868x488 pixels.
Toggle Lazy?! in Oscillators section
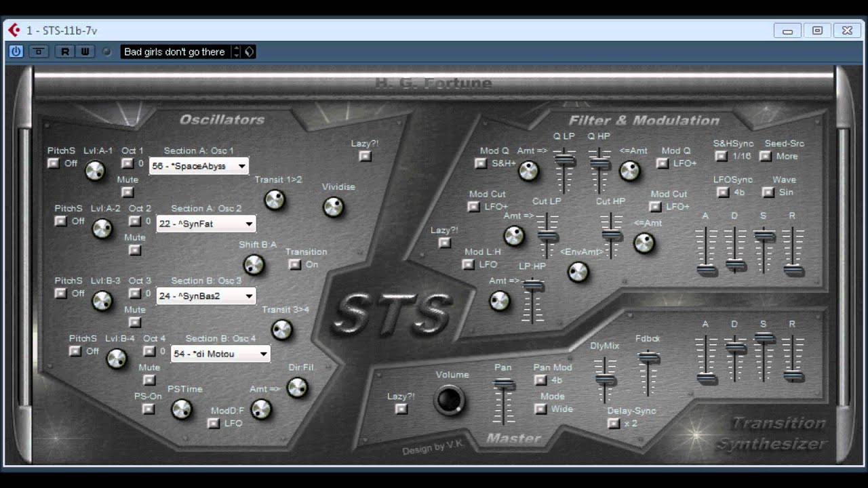click(x=366, y=156)
